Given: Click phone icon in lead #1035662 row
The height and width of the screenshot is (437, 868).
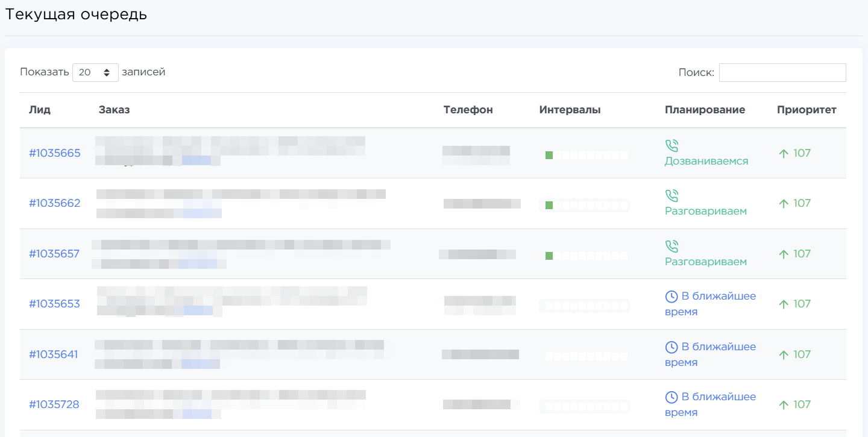Looking at the screenshot, I should (671, 195).
